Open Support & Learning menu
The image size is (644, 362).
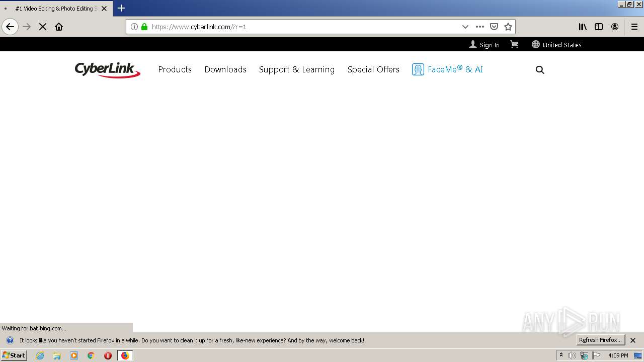click(297, 69)
